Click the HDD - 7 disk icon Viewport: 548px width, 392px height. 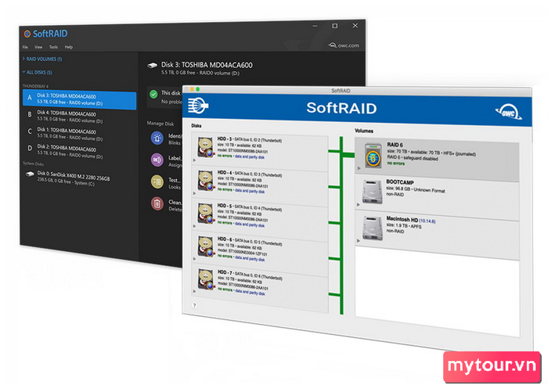pos(206,279)
